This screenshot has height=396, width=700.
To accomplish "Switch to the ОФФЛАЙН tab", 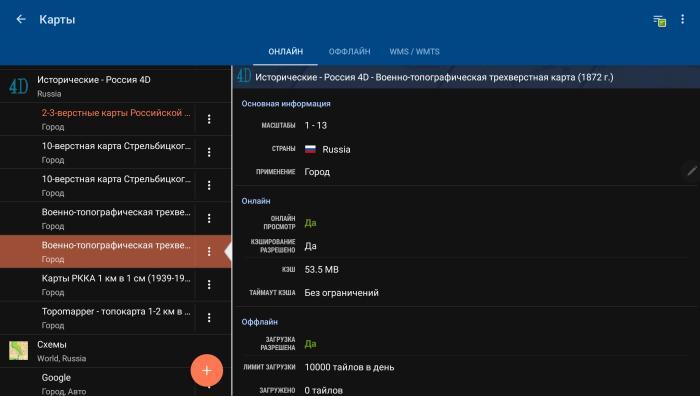I will point(350,51).
